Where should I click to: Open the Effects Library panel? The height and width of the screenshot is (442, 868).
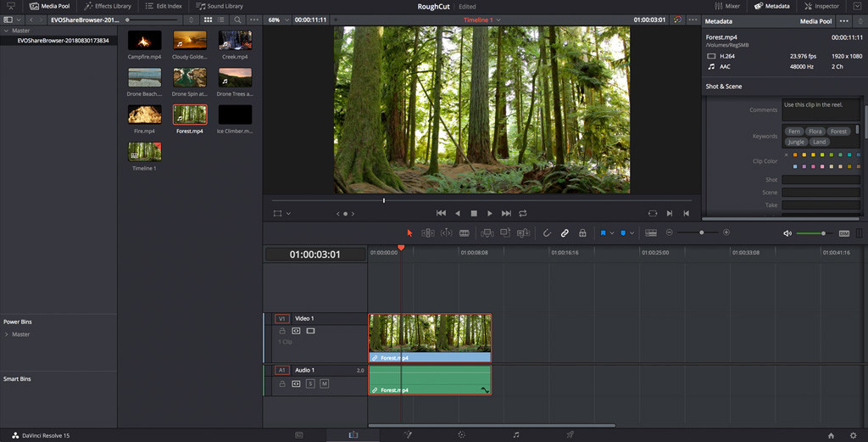tap(108, 6)
